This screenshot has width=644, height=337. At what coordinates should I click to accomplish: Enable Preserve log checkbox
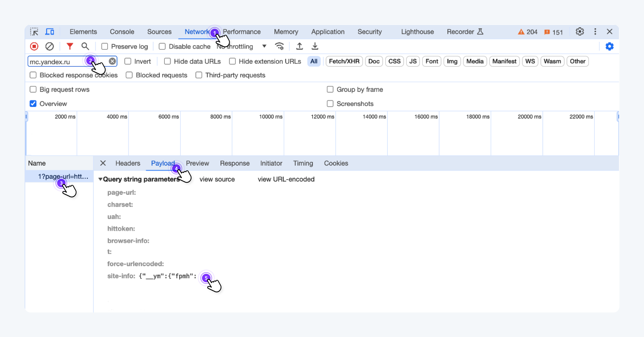(x=105, y=46)
